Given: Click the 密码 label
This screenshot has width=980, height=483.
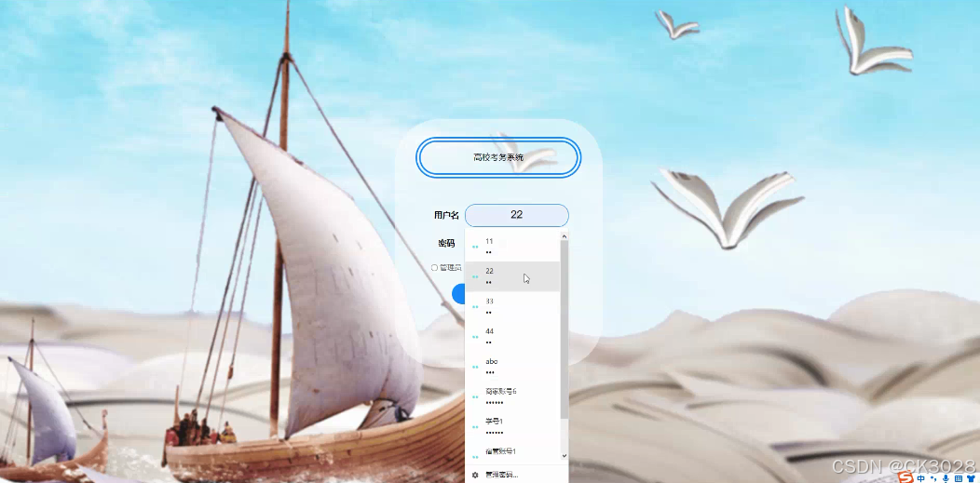Looking at the screenshot, I should [x=446, y=244].
